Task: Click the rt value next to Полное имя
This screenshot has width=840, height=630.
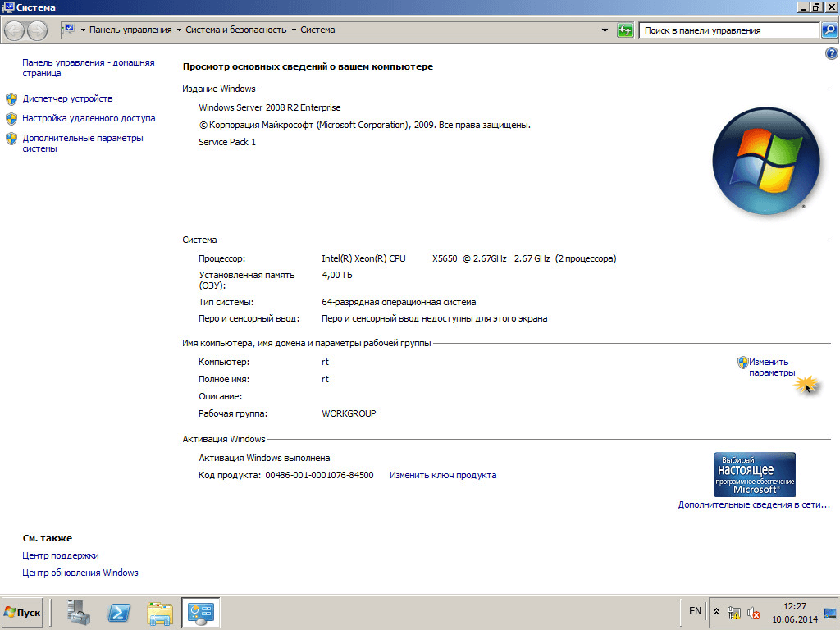Action: click(325, 379)
